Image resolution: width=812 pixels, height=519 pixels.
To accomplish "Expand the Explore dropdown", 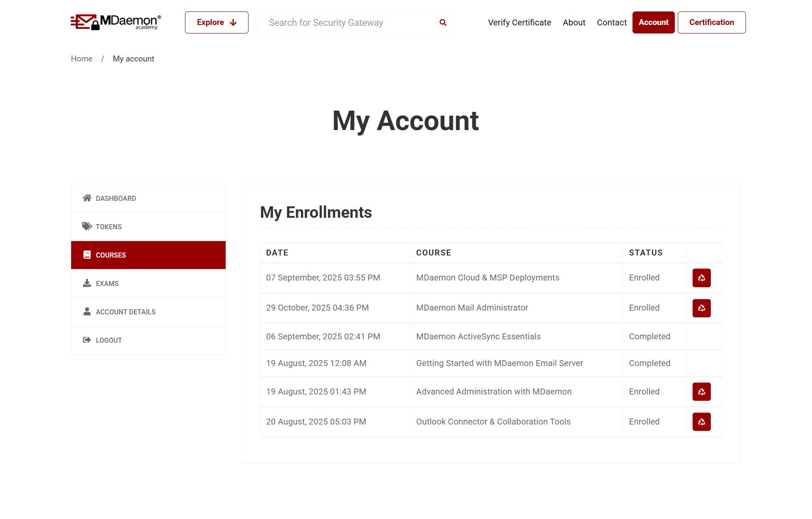I will pos(216,22).
